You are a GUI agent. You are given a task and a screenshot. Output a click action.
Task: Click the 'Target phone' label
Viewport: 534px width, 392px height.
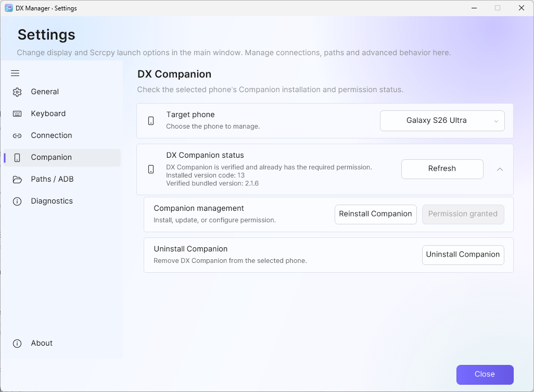coord(190,115)
